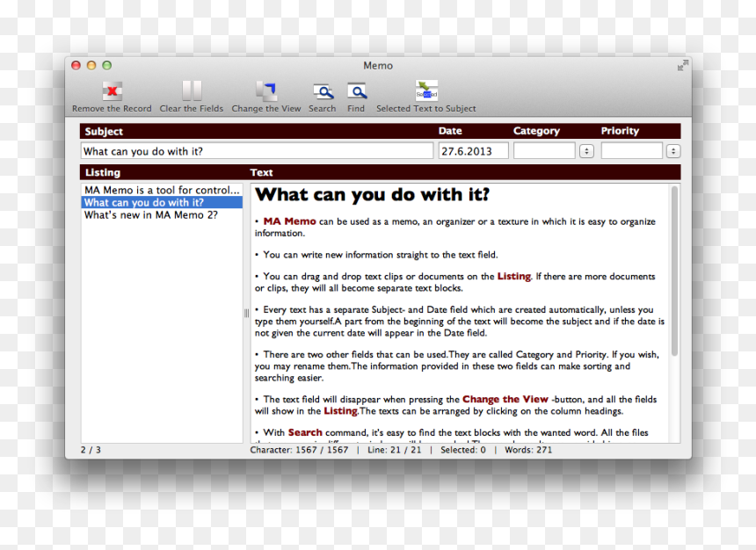Enter full screen with the arrows icon

click(x=682, y=66)
